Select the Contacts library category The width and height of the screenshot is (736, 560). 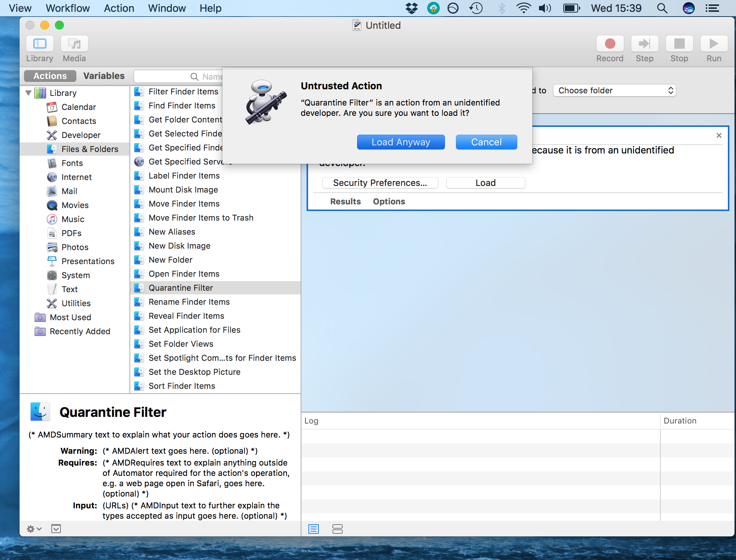(x=75, y=121)
